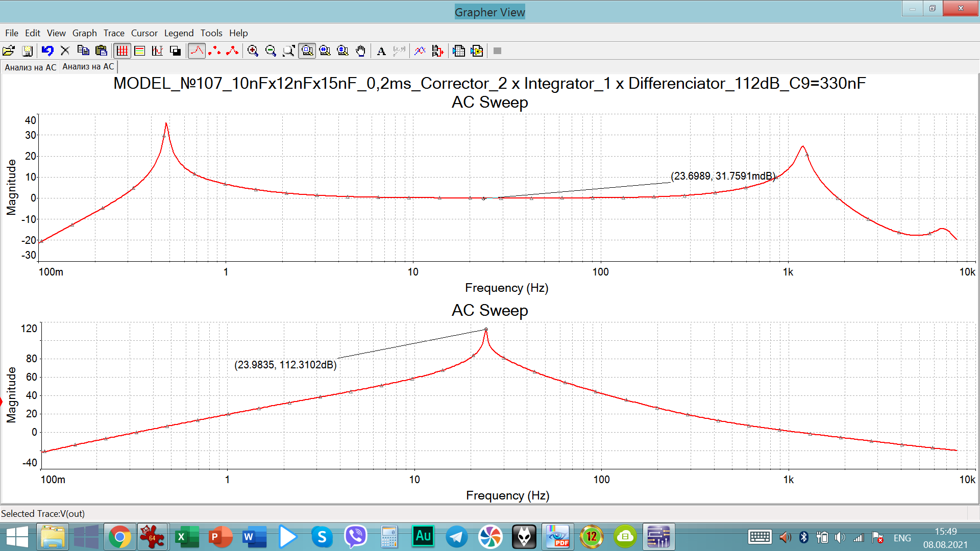Viewport: 980px width, 551px height.
Task: Click the Cut scissors icon
Action: pyautogui.click(x=65, y=51)
